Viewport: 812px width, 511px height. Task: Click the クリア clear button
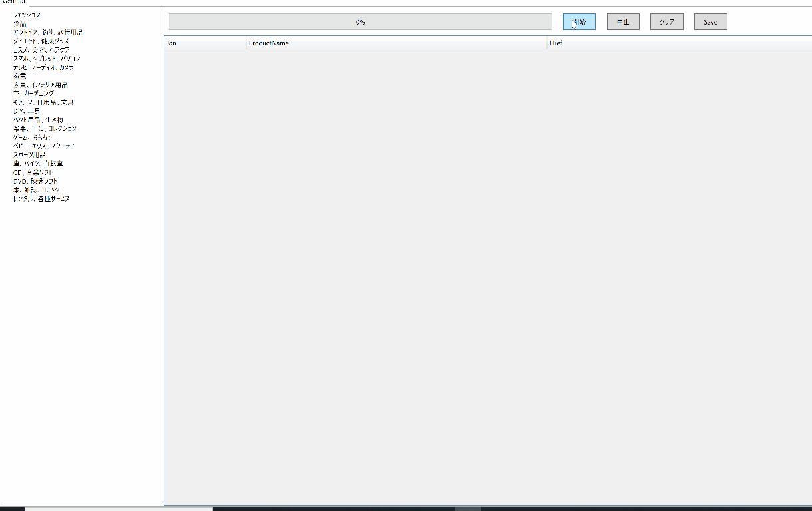667,22
